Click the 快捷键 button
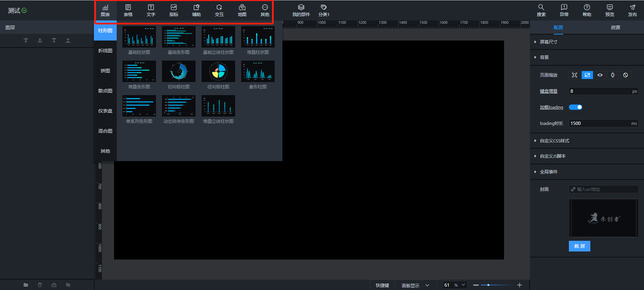This screenshot has width=644, height=290. click(x=382, y=285)
